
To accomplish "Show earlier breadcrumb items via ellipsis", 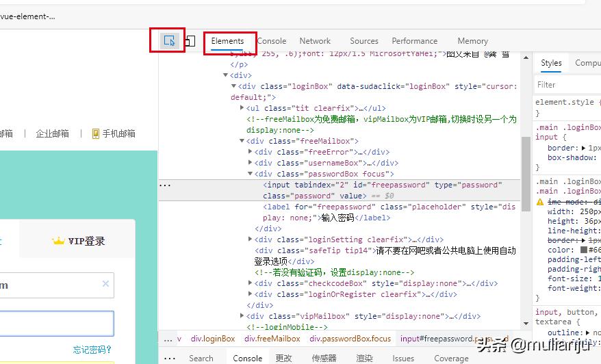I will (168, 339).
